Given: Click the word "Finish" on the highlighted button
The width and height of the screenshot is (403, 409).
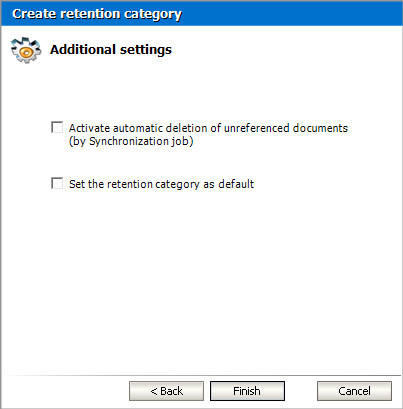Looking at the screenshot, I should (247, 391).
